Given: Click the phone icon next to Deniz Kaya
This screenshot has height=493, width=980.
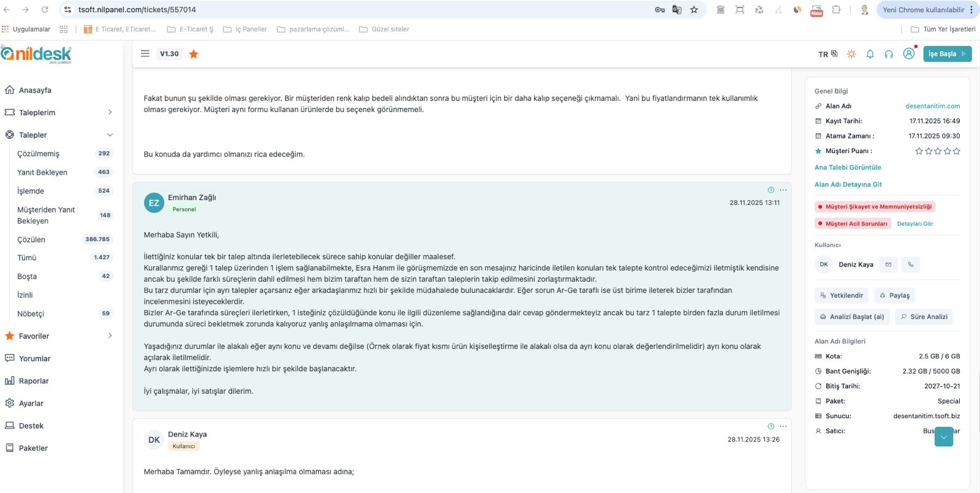Looking at the screenshot, I should [911, 265].
